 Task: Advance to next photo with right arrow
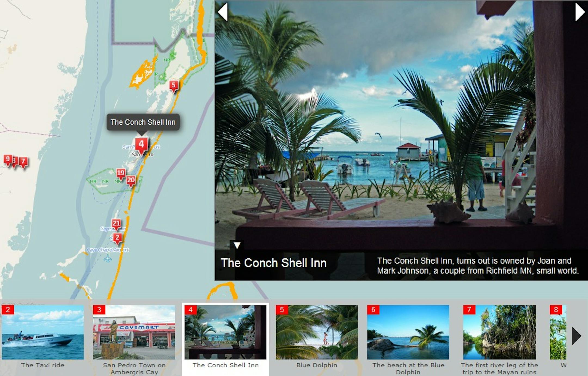click(x=580, y=12)
